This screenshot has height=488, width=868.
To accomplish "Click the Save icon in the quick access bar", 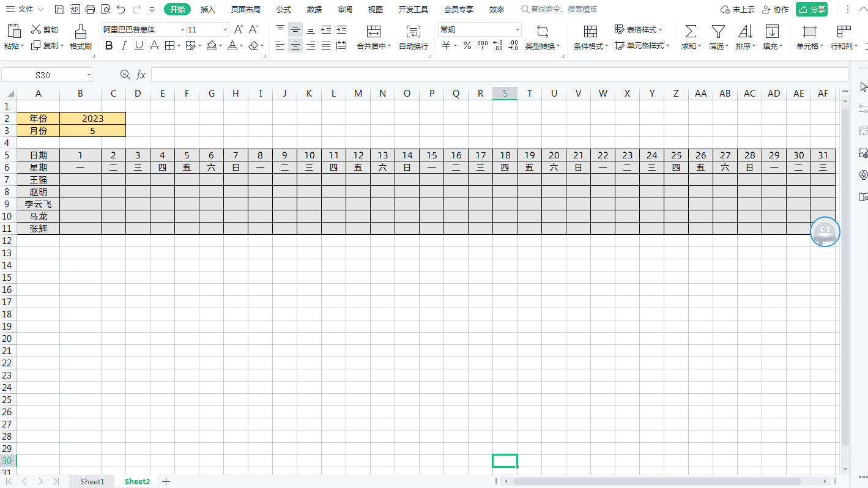I will point(59,9).
